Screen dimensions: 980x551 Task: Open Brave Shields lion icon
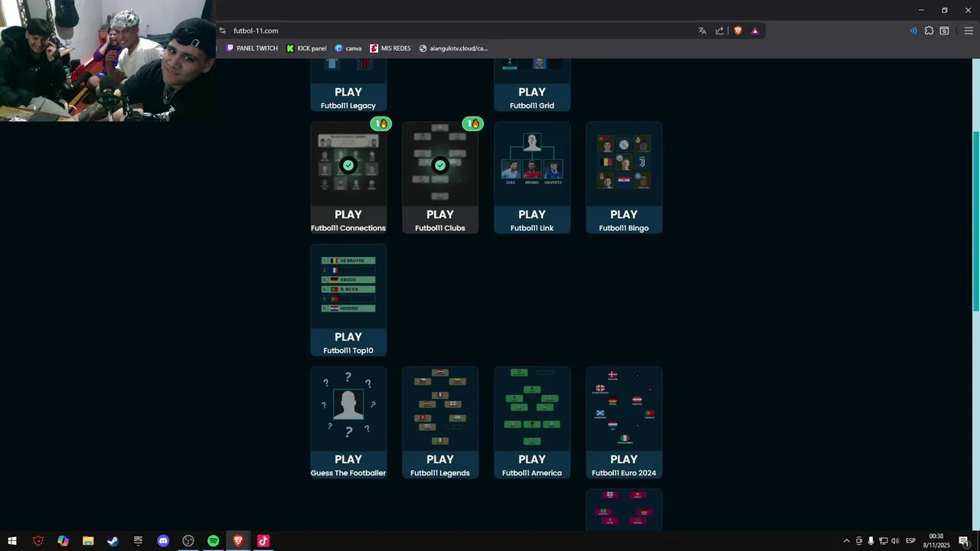(x=738, y=31)
